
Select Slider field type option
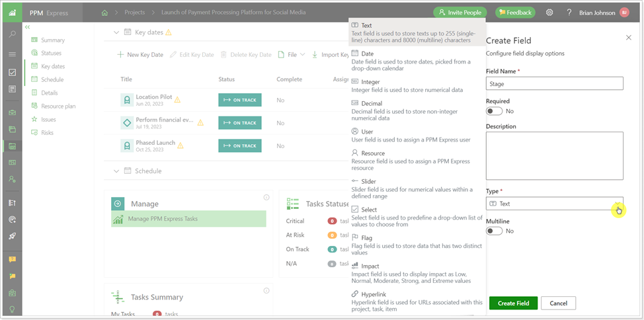click(417, 188)
